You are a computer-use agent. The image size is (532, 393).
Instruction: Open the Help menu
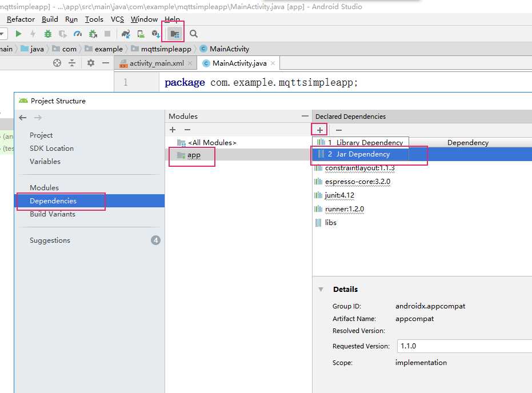172,19
